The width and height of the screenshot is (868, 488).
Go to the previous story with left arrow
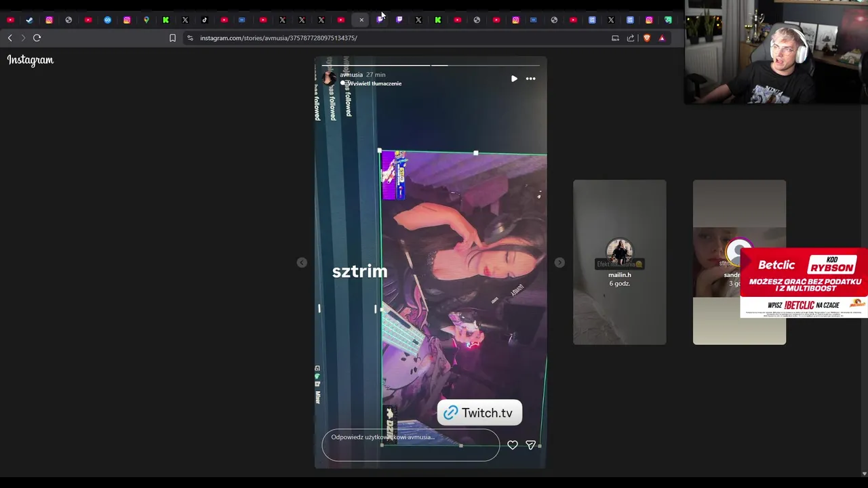tap(302, 262)
